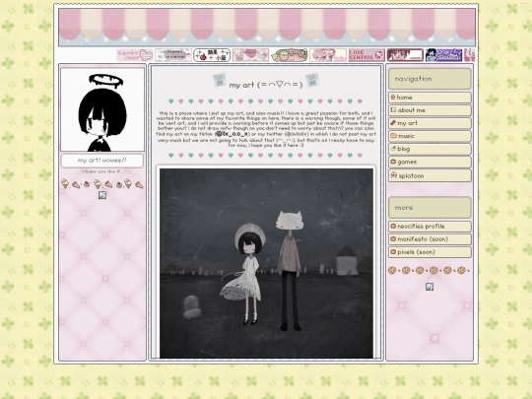Click the black-haired halo avatar image
This screenshot has width=532, height=399.
102,109
